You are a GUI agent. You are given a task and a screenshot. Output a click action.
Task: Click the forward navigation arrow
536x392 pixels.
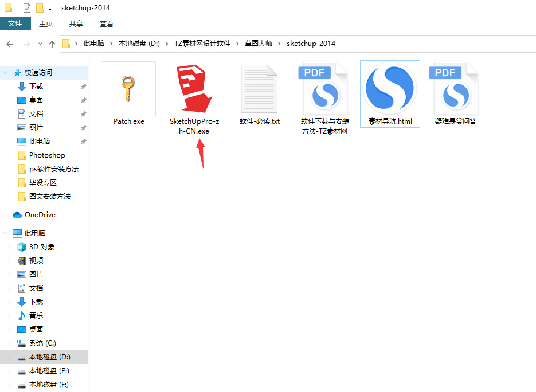pyautogui.click(x=27, y=44)
